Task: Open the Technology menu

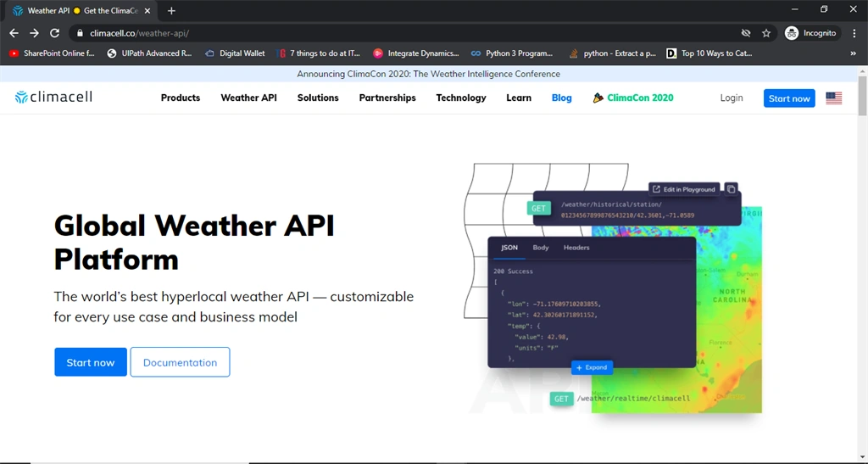Action: click(461, 98)
